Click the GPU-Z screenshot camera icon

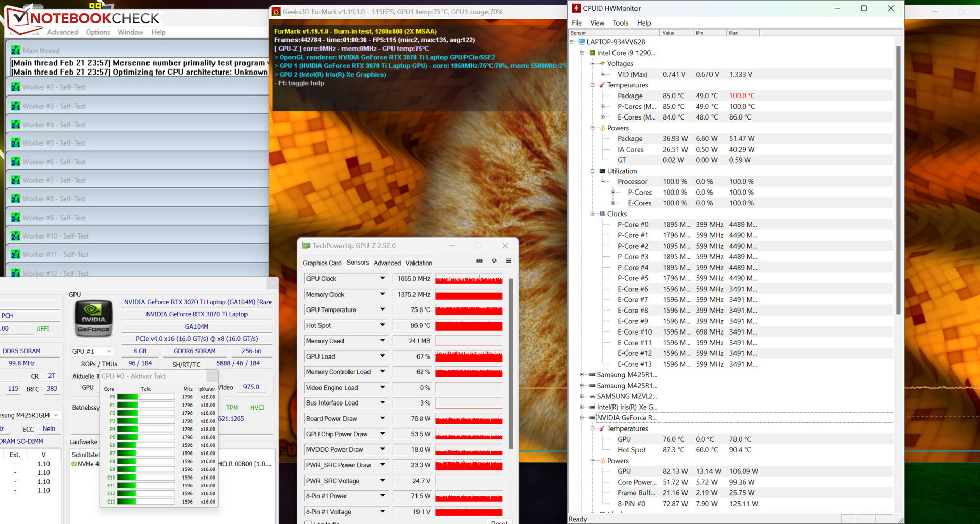479,261
